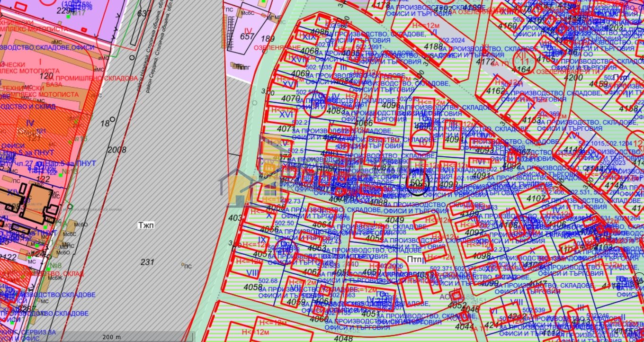Click parcel 231 in the hatched gray area
This screenshot has width=644, height=342.
148,261
